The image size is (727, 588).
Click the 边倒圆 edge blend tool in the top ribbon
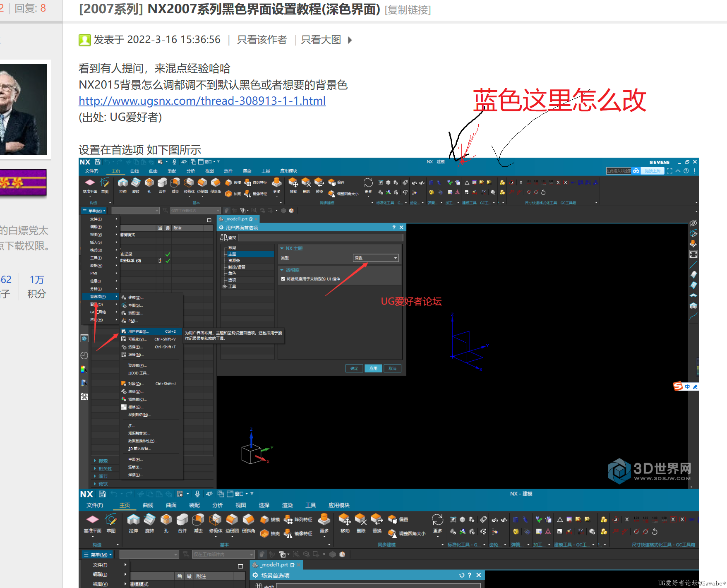coord(202,185)
